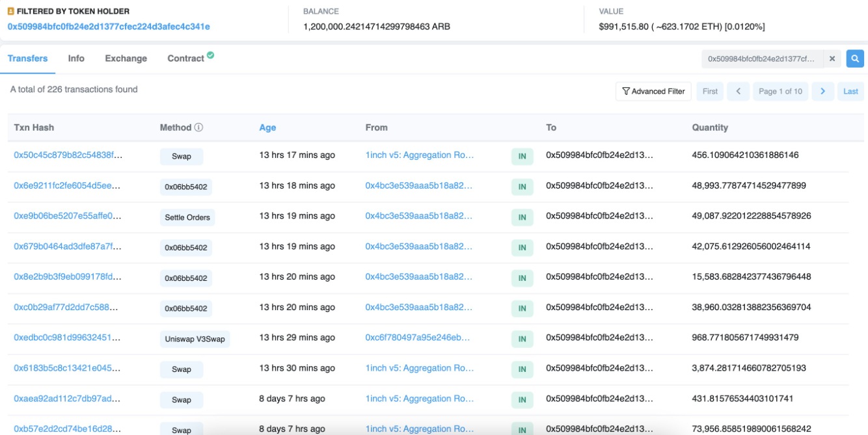Click the green verified checkmark on Contract tab
The height and width of the screenshot is (435, 868).
click(211, 55)
